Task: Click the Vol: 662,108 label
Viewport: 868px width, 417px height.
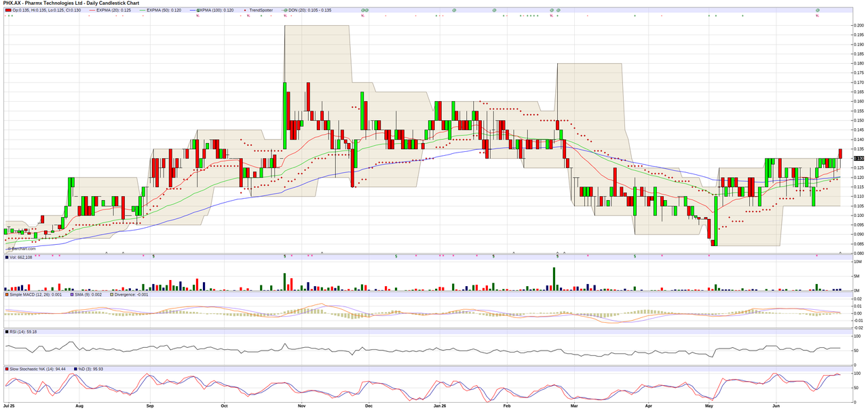Action: [x=22, y=258]
